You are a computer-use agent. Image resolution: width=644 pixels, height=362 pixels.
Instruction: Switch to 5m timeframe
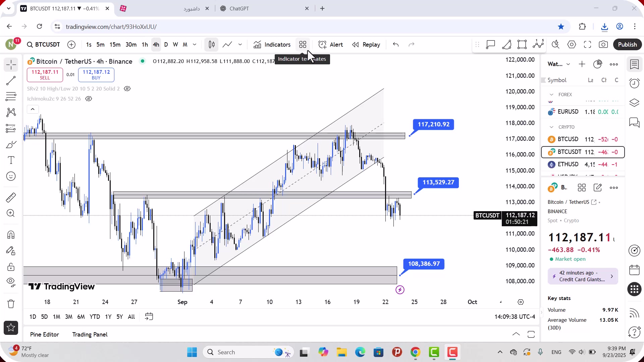pyautogui.click(x=100, y=45)
